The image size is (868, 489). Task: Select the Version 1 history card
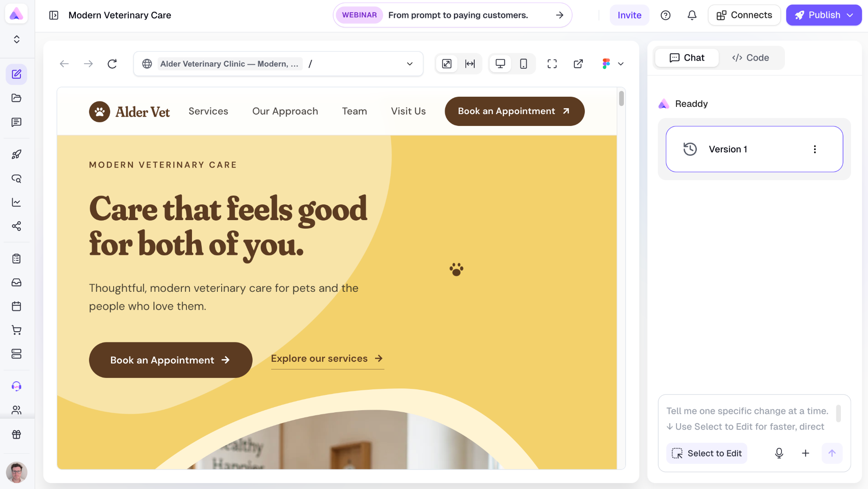click(x=754, y=149)
